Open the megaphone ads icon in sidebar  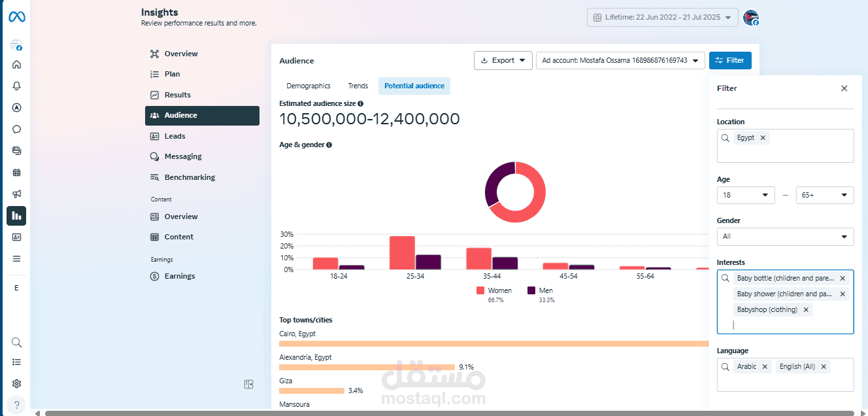point(16,194)
